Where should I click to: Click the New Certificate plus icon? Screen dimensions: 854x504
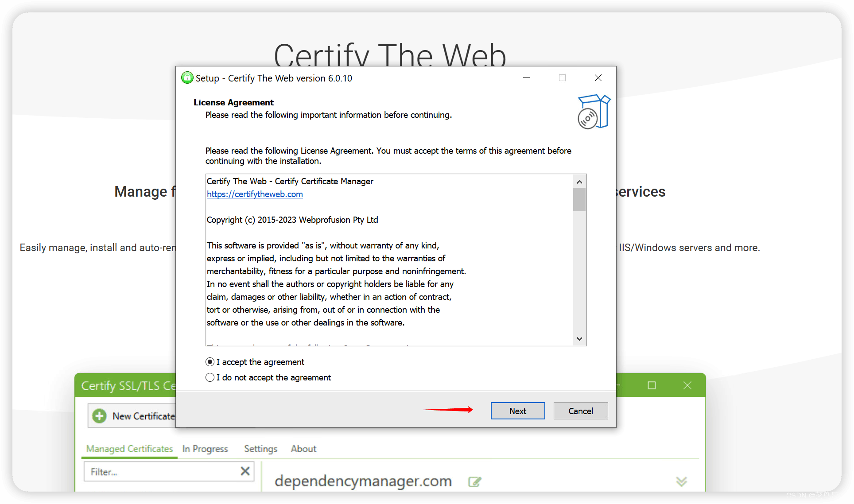[x=99, y=416]
